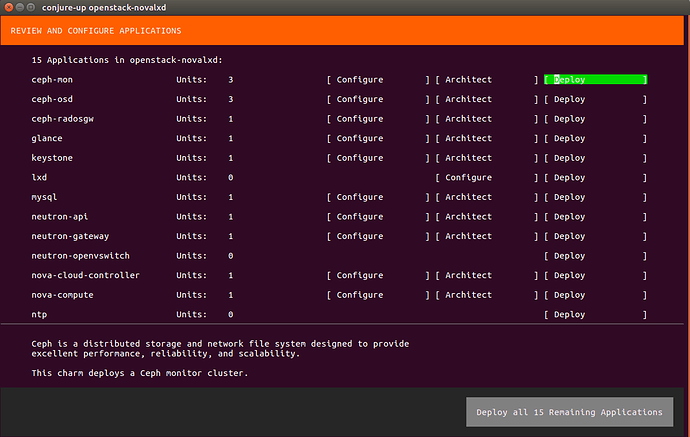
Task: Deploy the ceph-osd application
Action: point(595,99)
